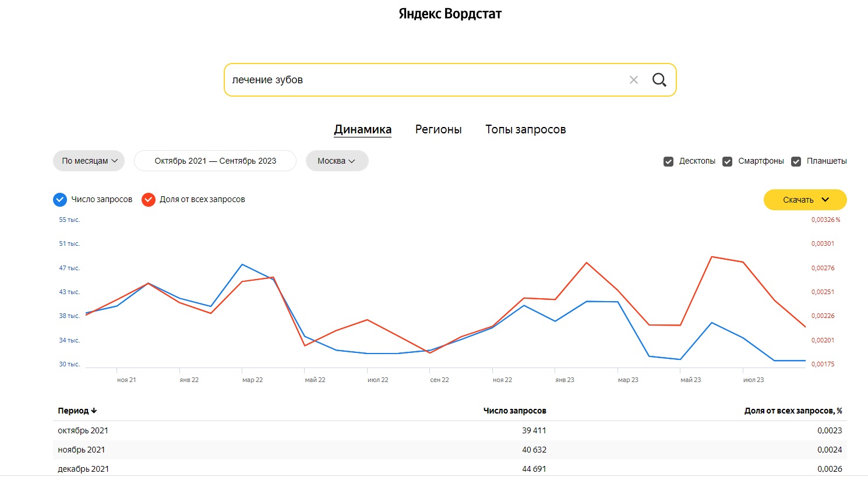Clear the search query with X icon
Viewport: 868px width, 477px height.
634,80
